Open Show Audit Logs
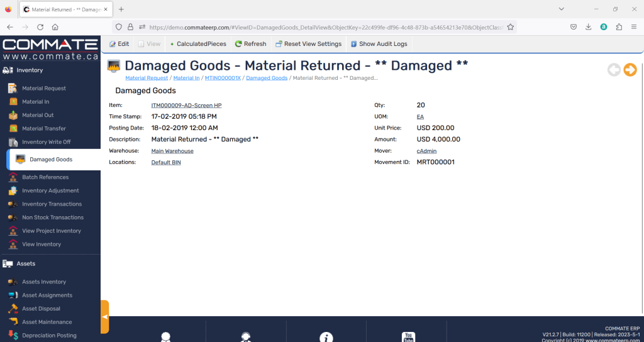Image resolution: width=644 pixels, height=342 pixels. (x=379, y=44)
